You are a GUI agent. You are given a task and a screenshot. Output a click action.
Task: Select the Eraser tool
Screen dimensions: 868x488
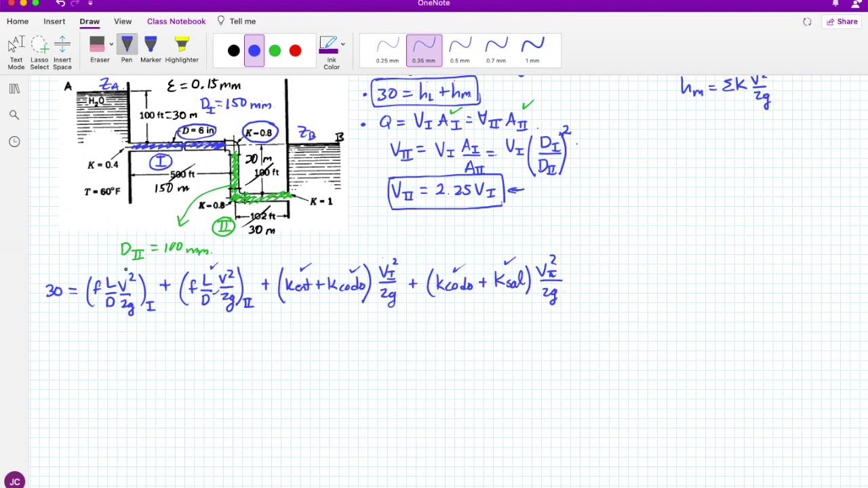(x=98, y=49)
